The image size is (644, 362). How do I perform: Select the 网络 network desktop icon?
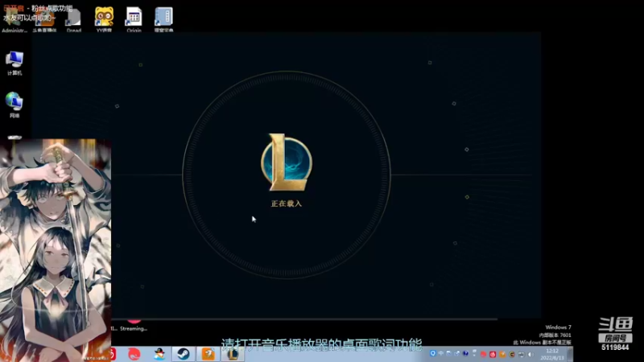(14, 105)
